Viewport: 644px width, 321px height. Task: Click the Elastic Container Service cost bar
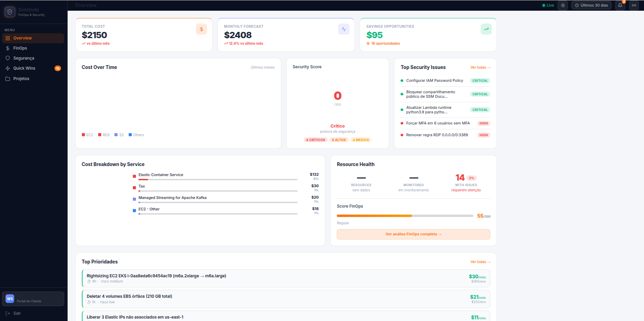click(x=218, y=180)
